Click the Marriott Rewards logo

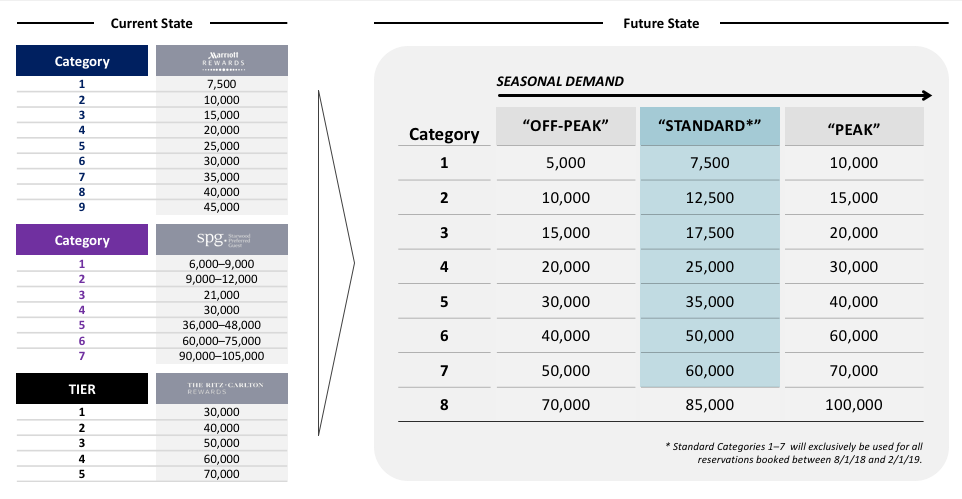pos(221,61)
